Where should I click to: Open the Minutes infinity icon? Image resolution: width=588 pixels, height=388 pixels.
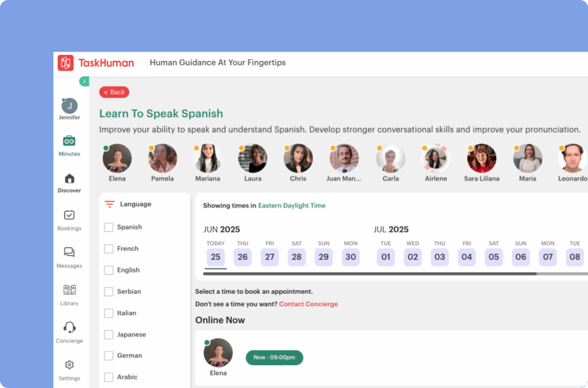(x=69, y=141)
